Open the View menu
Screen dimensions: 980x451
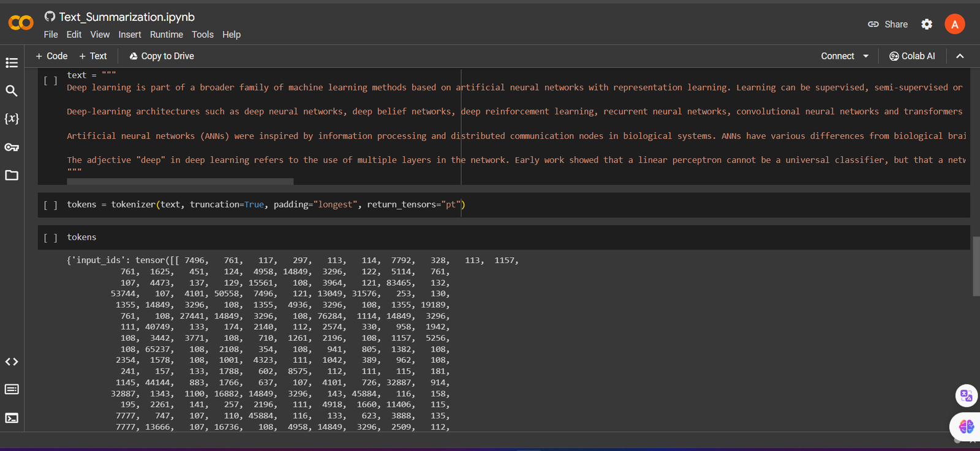pyautogui.click(x=100, y=34)
